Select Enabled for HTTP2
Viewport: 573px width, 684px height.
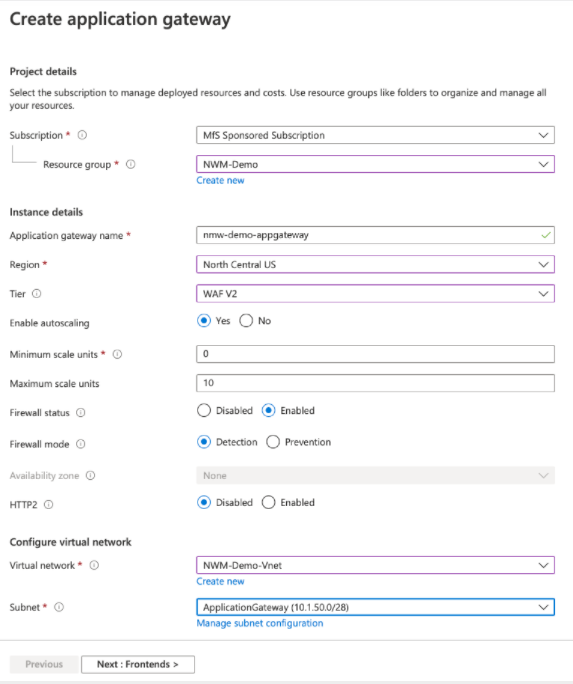[x=269, y=503]
